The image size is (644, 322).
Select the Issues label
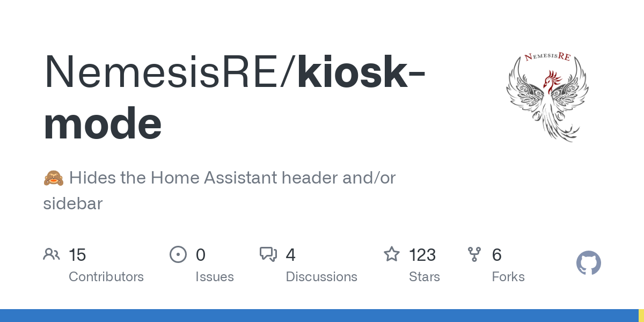215,277
